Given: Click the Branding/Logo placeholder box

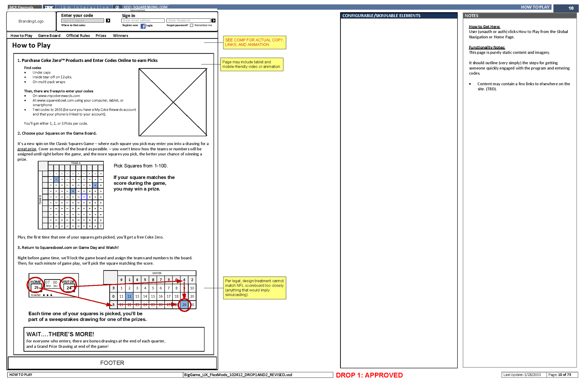Looking at the screenshot, I should [x=31, y=21].
